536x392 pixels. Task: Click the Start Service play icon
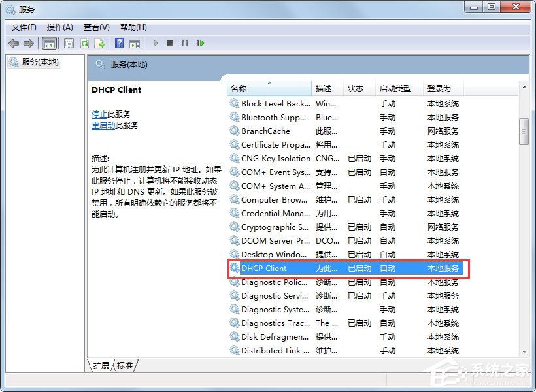pos(155,43)
